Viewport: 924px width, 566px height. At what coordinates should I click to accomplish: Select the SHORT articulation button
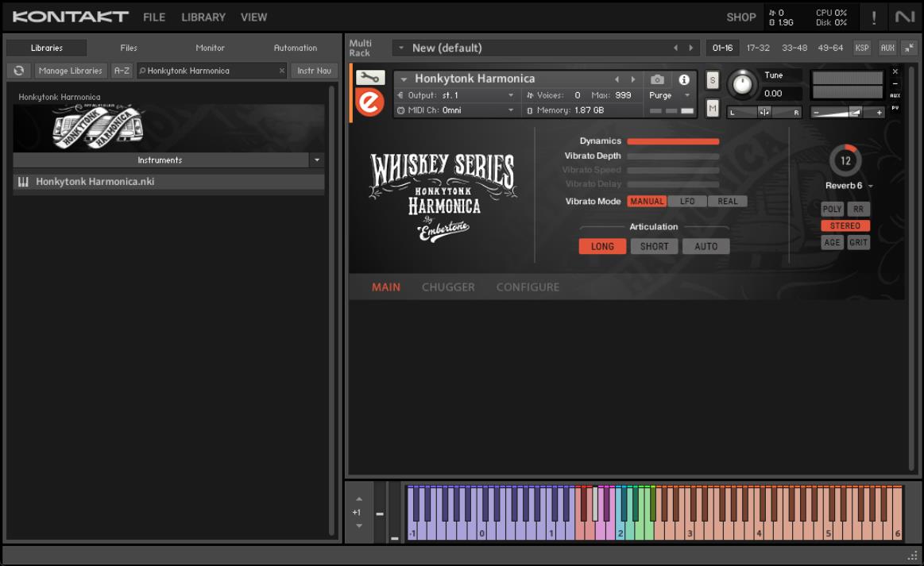point(655,247)
